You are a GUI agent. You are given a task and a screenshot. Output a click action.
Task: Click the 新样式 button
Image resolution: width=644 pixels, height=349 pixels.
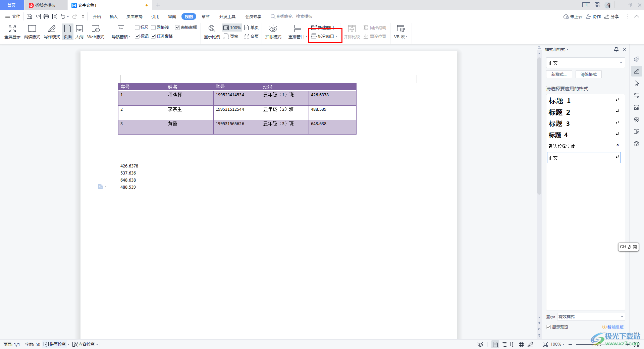559,74
